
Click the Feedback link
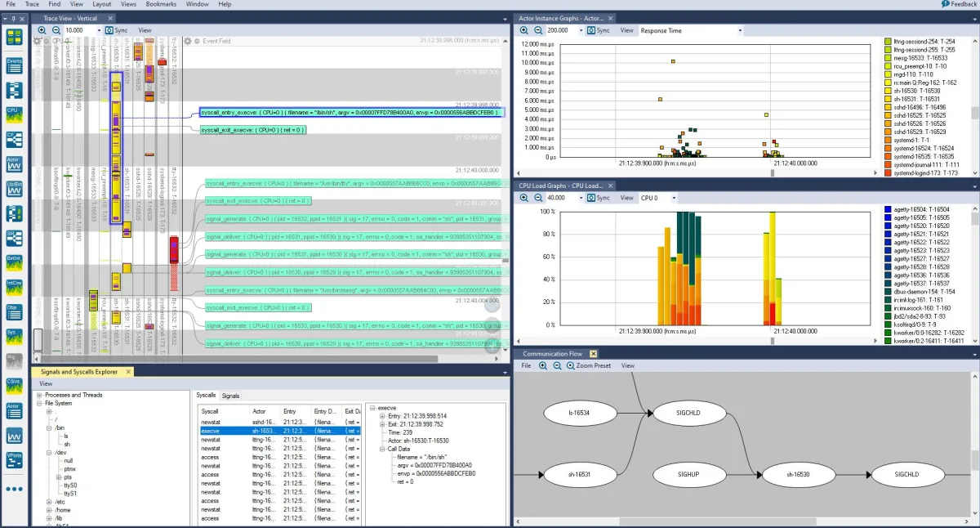(x=957, y=4)
